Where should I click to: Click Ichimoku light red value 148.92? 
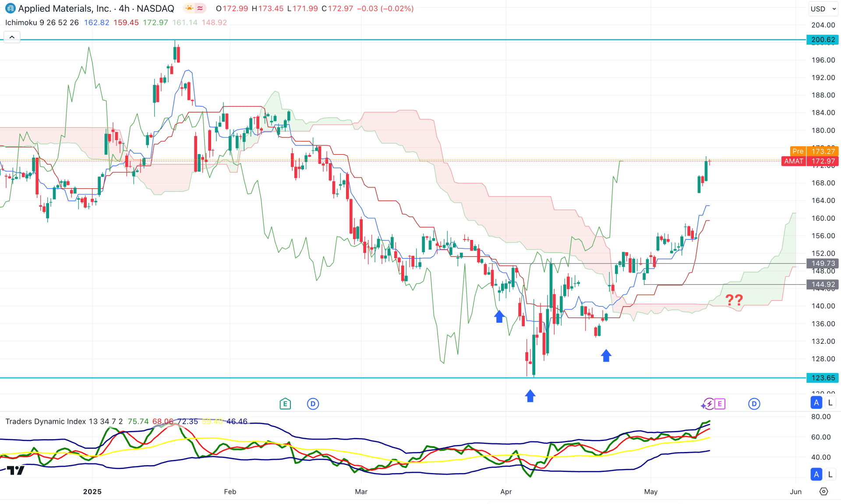[214, 22]
